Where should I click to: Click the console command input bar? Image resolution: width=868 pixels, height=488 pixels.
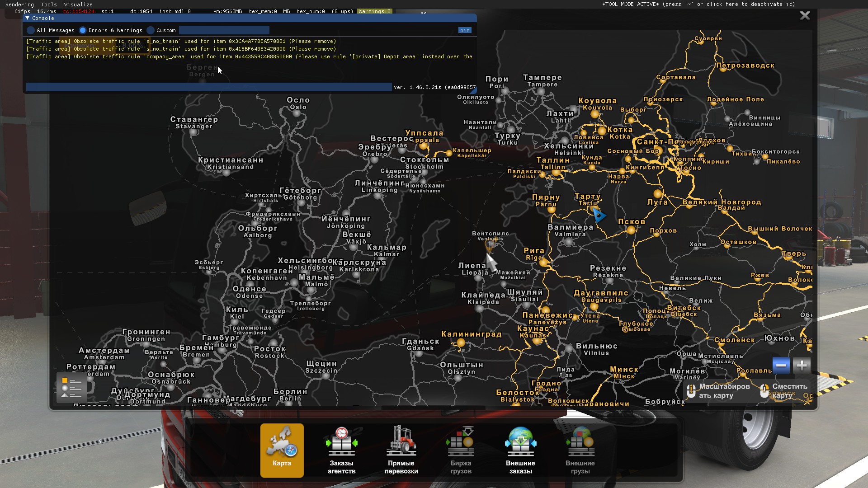[209, 87]
